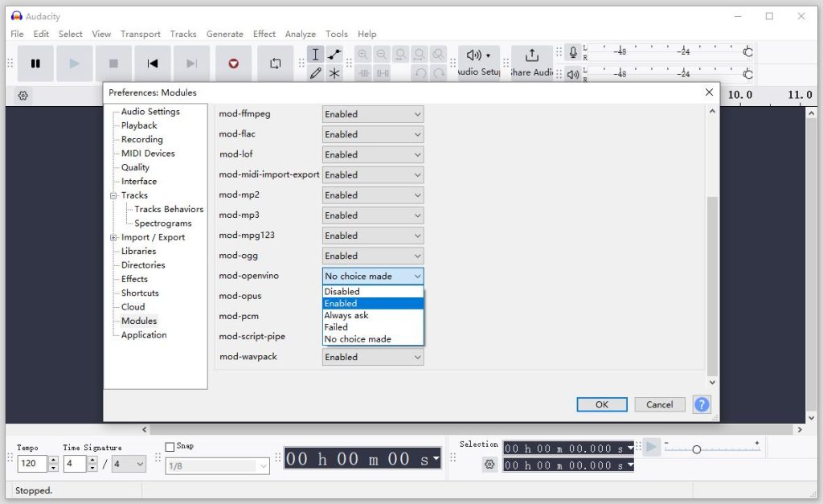823x504 pixels.
Task: Click the Tempo value field
Action: (x=32, y=464)
